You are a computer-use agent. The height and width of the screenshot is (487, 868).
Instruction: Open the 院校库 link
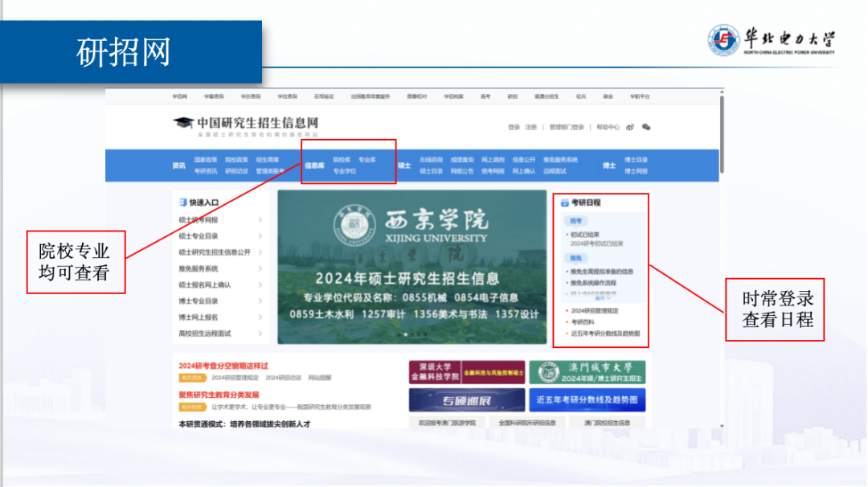(342, 160)
